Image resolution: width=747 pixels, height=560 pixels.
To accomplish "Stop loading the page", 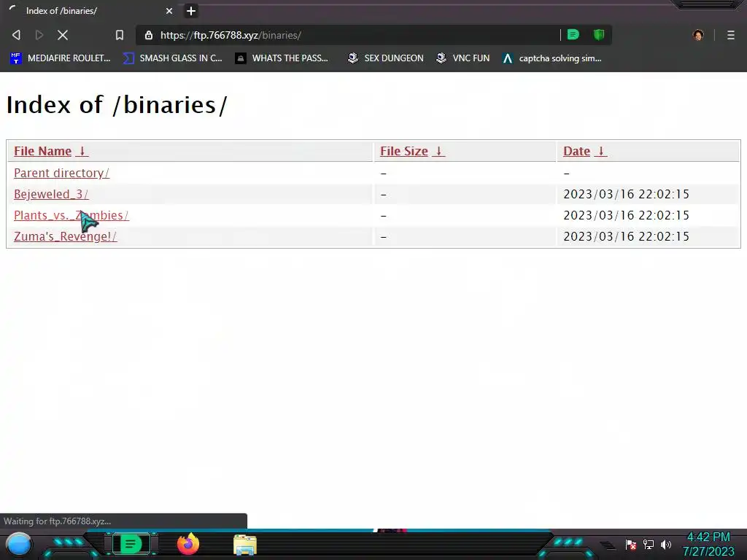I will tap(63, 35).
